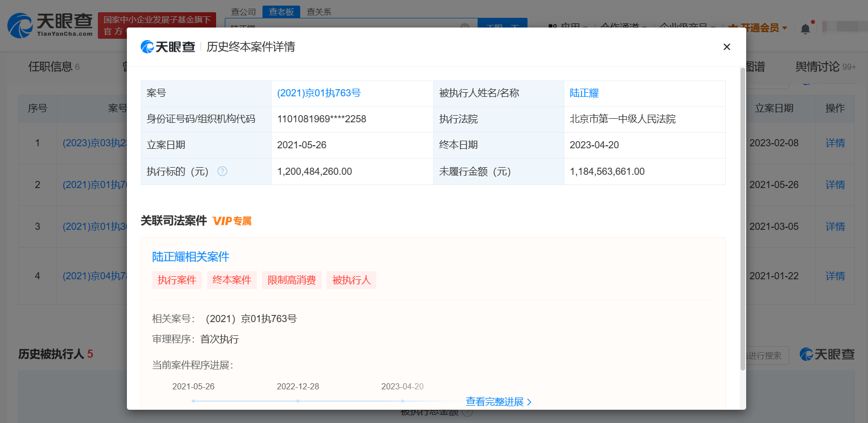Click the clear icon in search box
The image size is (868, 423).
pyautogui.click(x=465, y=27)
